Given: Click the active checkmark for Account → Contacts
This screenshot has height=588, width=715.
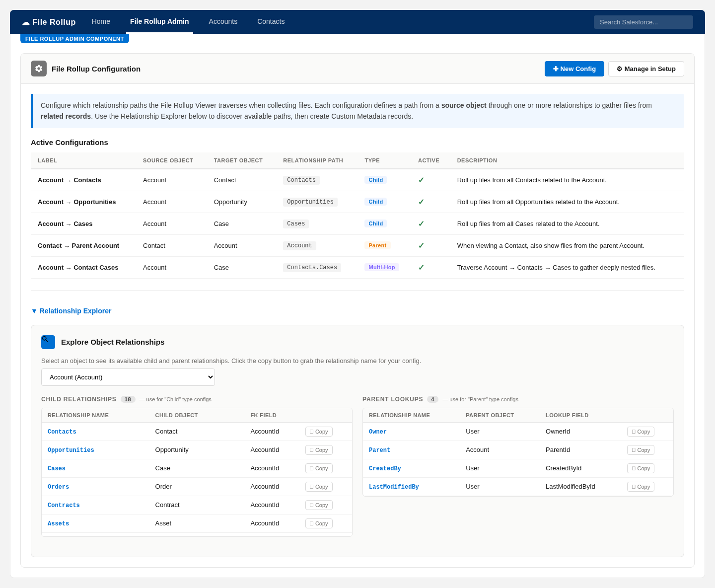Looking at the screenshot, I should click(421, 180).
